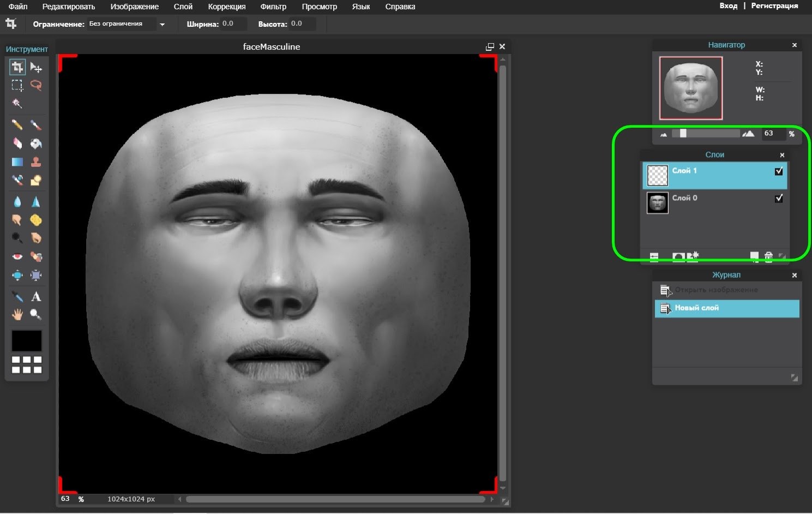The height and width of the screenshot is (514, 812).
Task: Click the Вход login link
Action: coord(728,6)
